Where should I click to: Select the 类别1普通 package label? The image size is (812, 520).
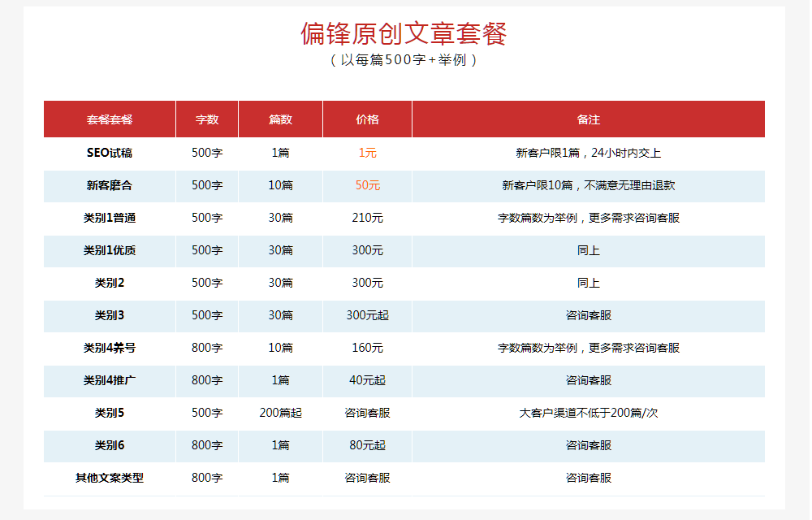tap(109, 217)
